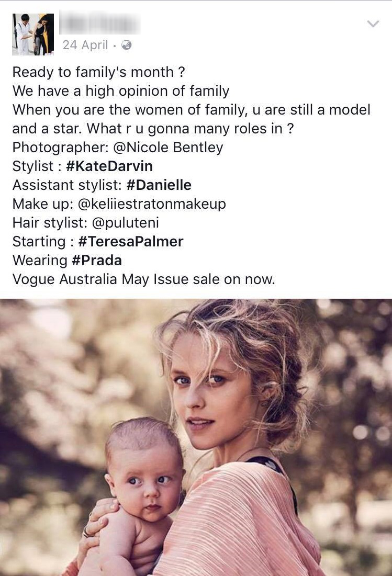
Task: Click the Vogue Australia May Issue line
Action: click(143, 279)
